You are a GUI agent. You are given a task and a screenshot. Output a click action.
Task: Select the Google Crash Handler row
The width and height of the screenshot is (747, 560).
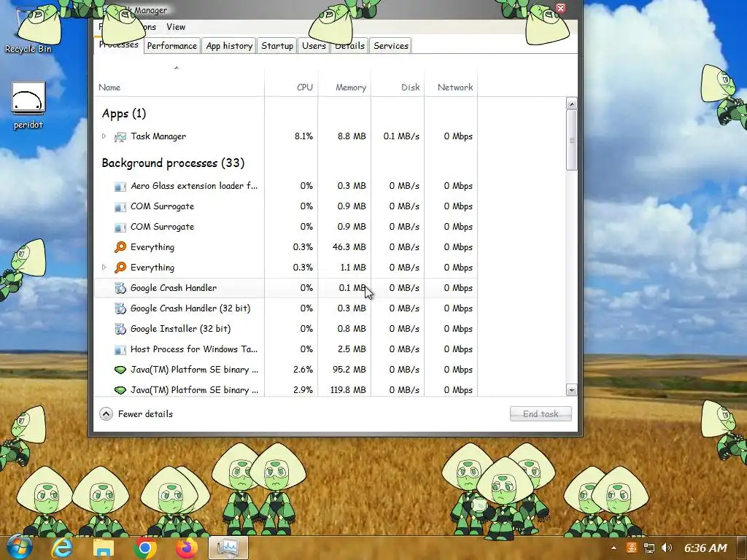(x=286, y=287)
